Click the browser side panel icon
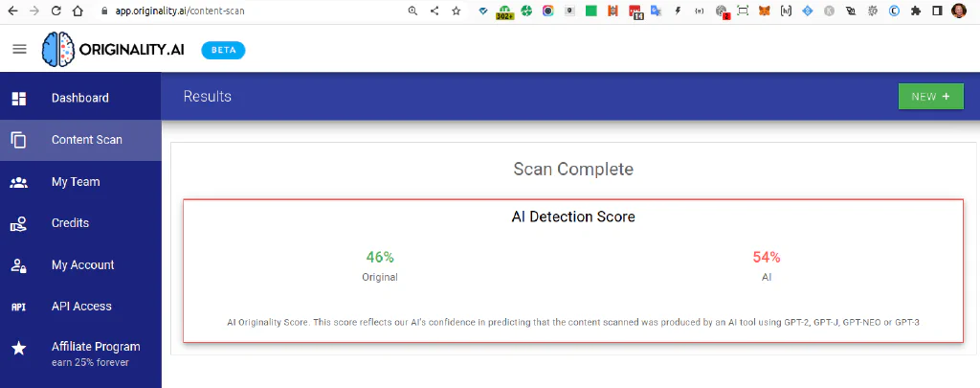 937,11
